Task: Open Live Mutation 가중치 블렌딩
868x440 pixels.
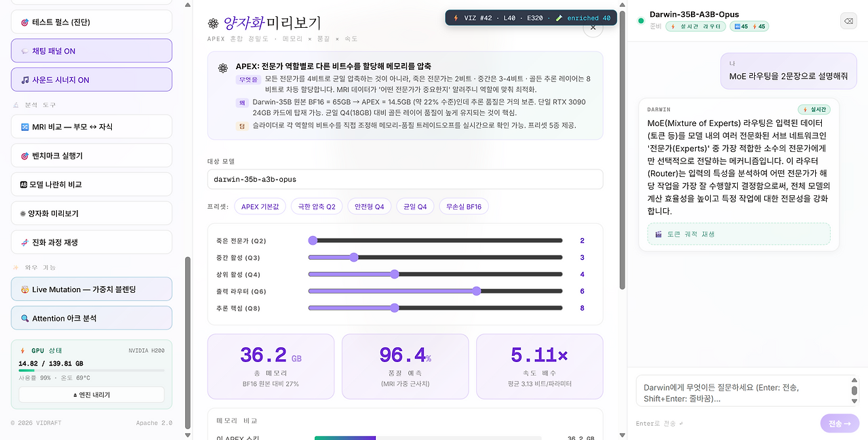Action: coord(92,289)
